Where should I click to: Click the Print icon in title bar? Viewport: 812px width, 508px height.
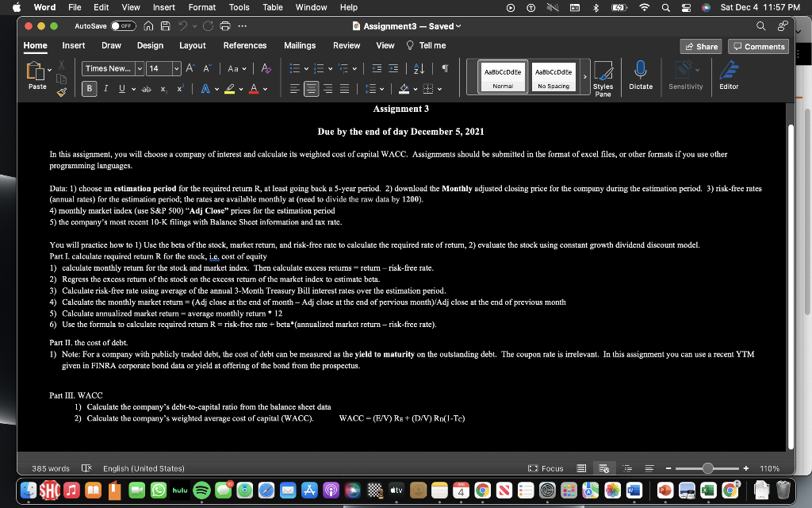pyautogui.click(x=224, y=26)
